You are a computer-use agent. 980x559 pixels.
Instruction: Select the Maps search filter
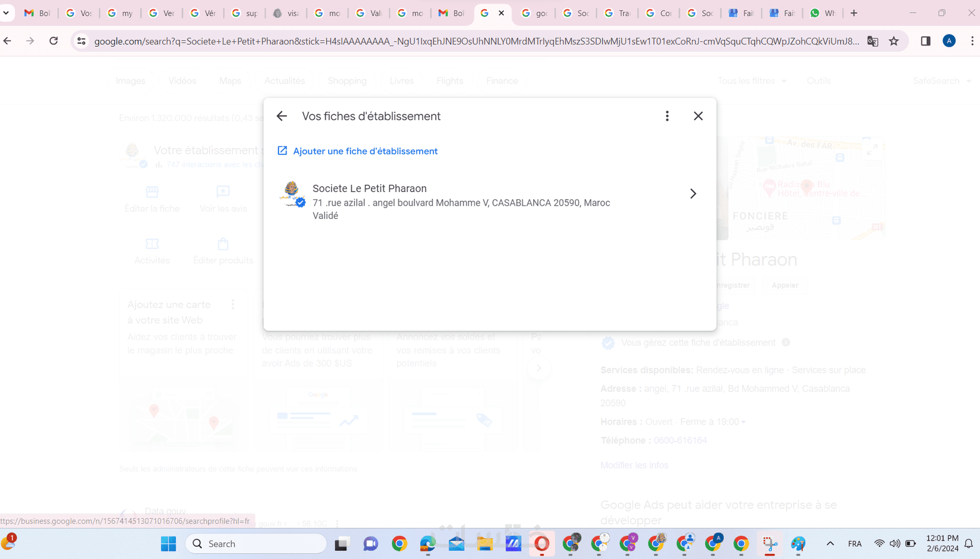point(230,81)
